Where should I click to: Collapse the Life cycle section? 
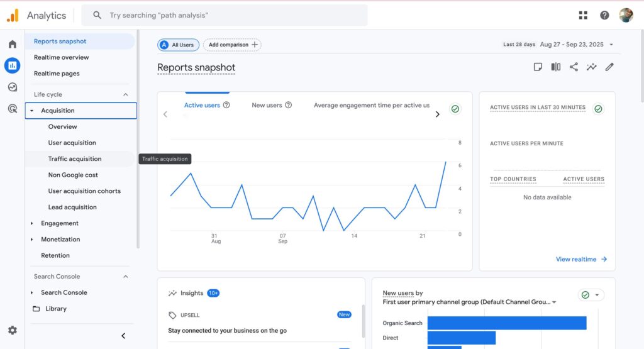[125, 94]
